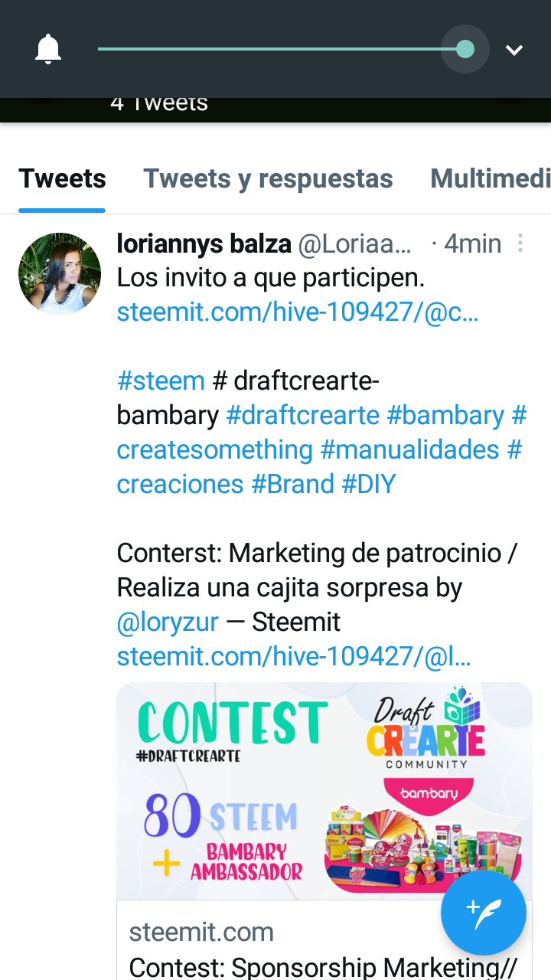Viewport: 551px width, 980px height.
Task: Tap the compose new tweet floating button
Action: pyautogui.click(x=484, y=913)
